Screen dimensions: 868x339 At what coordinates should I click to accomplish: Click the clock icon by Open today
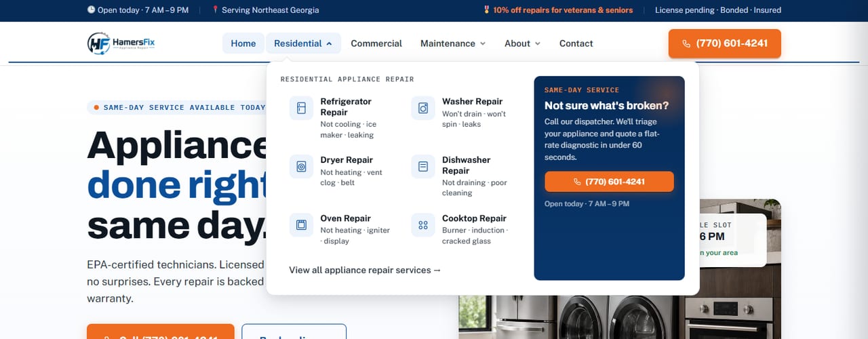click(x=92, y=10)
